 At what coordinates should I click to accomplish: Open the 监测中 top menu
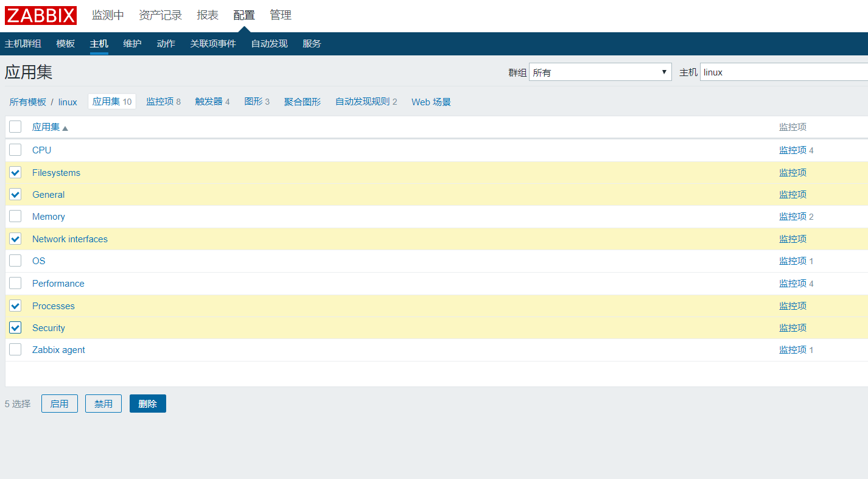(108, 15)
